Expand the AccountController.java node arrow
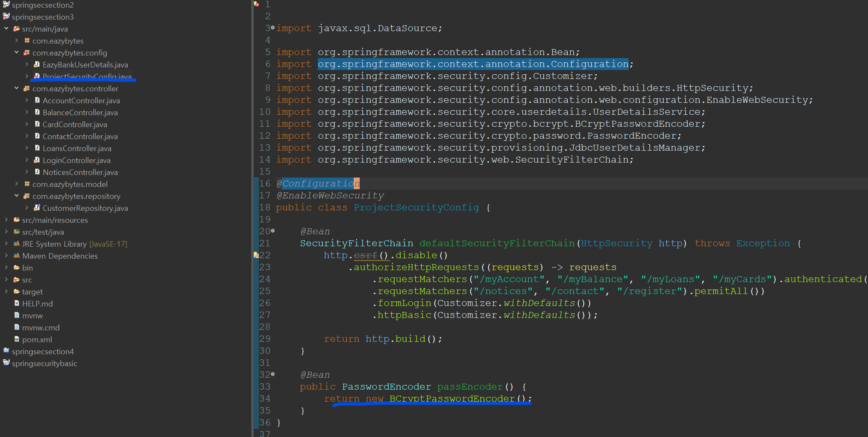Screen dimensions: 868x437 pos(27,100)
